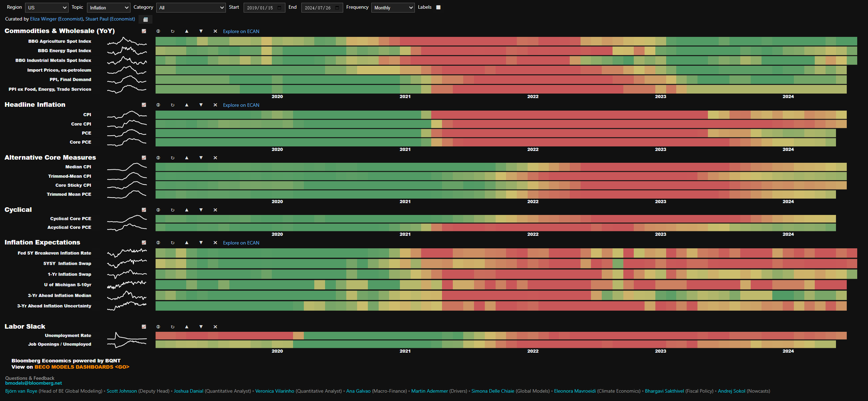868x401 pixels.
Task: Click info icon in Headline Inflation row
Action: [x=158, y=105]
